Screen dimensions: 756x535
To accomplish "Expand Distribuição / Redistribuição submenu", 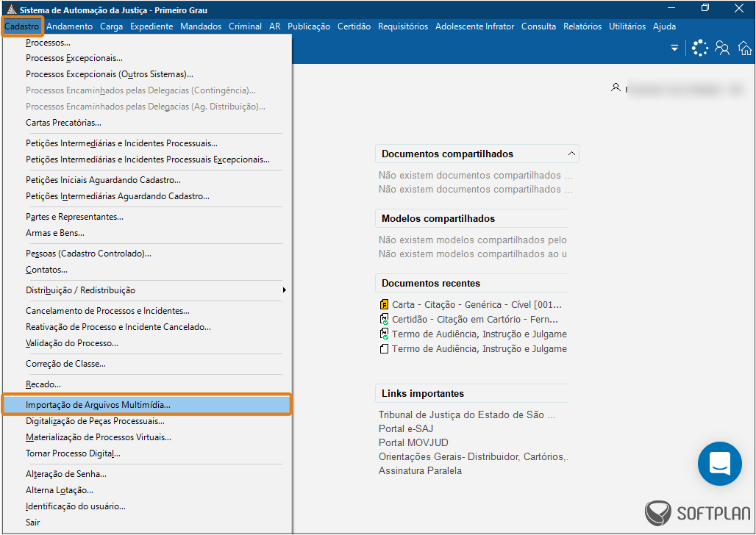I will click(x=156, y=290).
